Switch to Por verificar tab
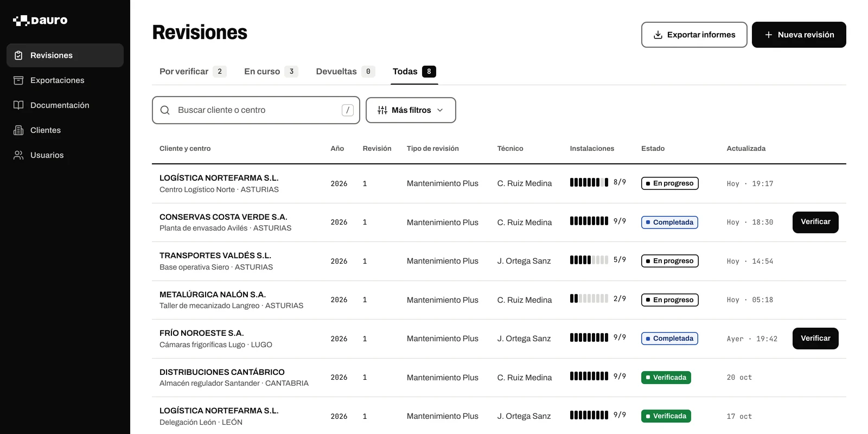Image resolution: width=868 pixels, height=434 pixels. coord(193,72)
